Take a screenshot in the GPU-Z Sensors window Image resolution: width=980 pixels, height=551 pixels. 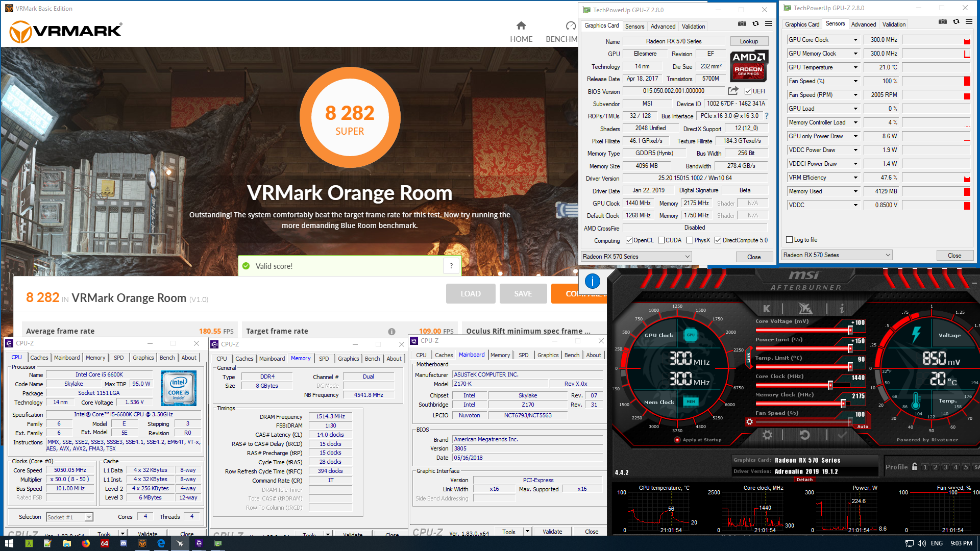point(943,21)
